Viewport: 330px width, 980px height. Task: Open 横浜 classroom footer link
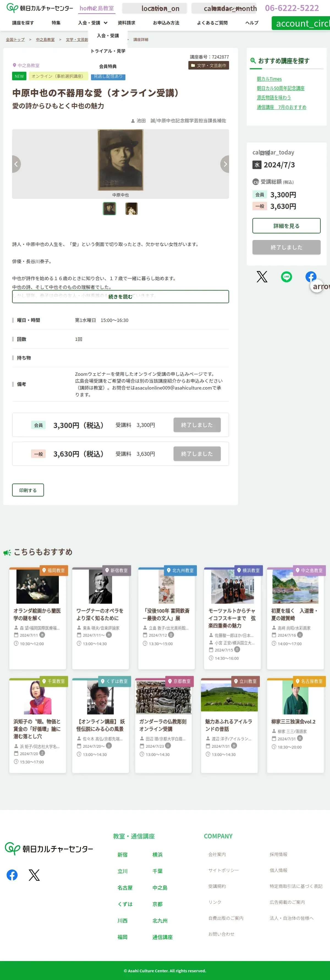click(158, 854)
